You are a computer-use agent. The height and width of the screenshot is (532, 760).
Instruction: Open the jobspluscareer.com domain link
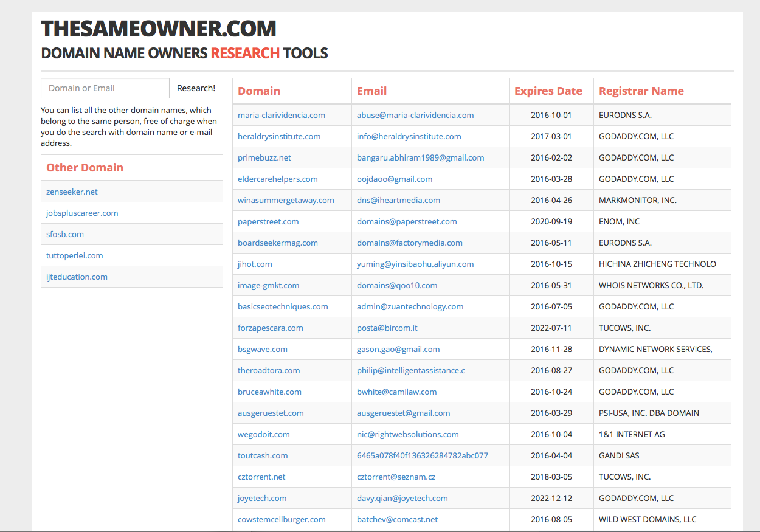coord(81,212)
